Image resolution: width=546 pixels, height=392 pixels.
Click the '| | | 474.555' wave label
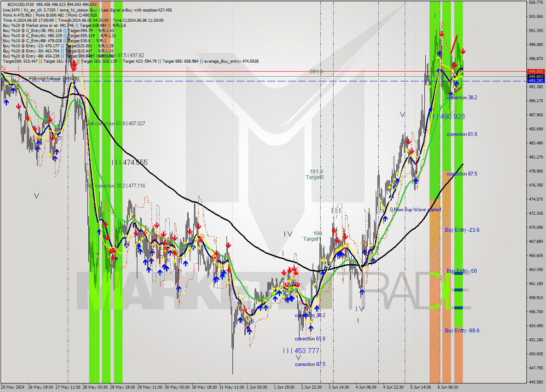click(x=130, y=162)
